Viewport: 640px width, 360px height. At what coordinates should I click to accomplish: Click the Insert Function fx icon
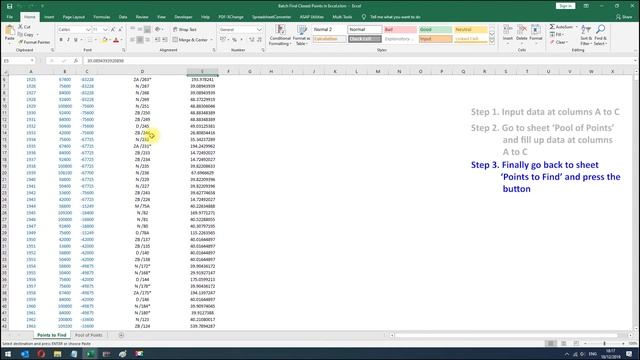[x=76, y=60]
